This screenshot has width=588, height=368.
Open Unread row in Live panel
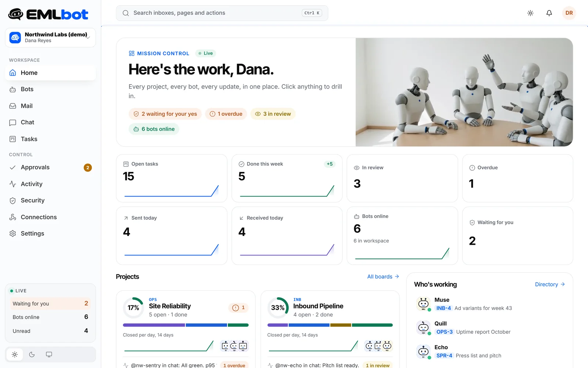[50, 331]
